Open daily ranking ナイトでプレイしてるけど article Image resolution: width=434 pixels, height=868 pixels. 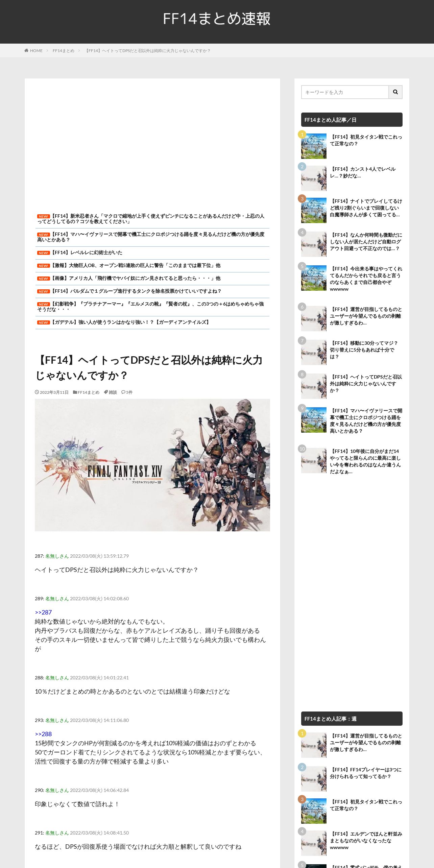(x=366, y=208)
